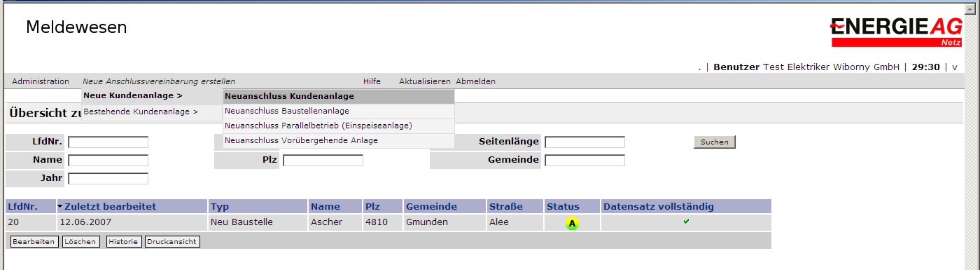Click the Löschen button
This screenshot has height=270, width=980.
tap(79, 242)
